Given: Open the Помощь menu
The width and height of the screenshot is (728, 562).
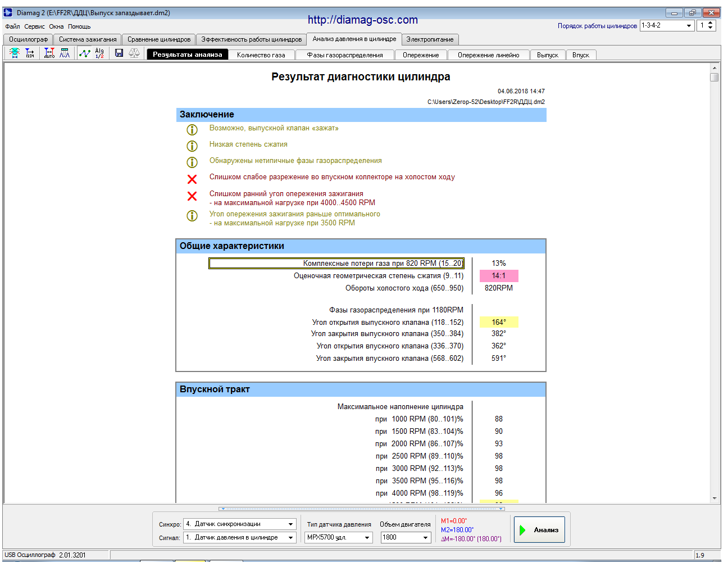Looking at the screenshot, I should coord(79,26).
